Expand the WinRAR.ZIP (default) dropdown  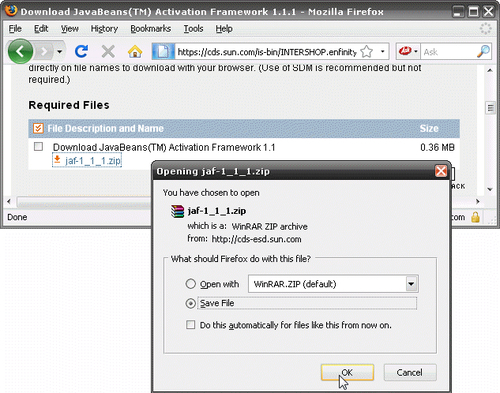[411, 284]
